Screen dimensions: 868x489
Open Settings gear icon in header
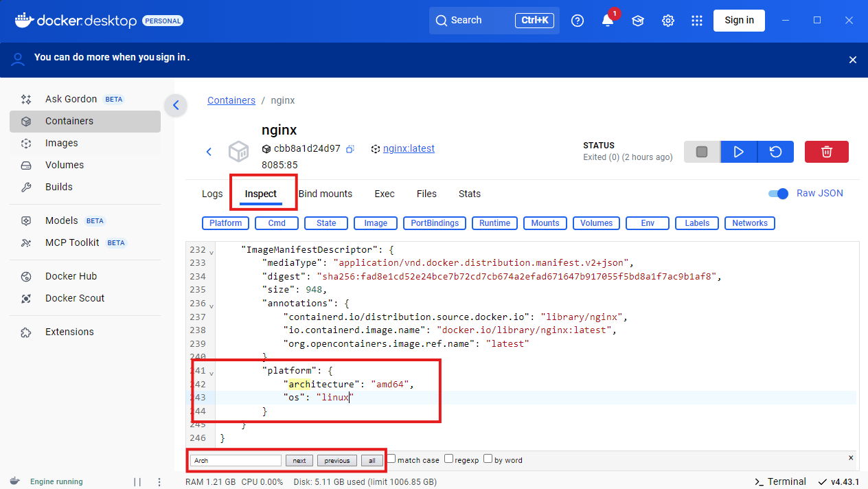click(668, 21)
